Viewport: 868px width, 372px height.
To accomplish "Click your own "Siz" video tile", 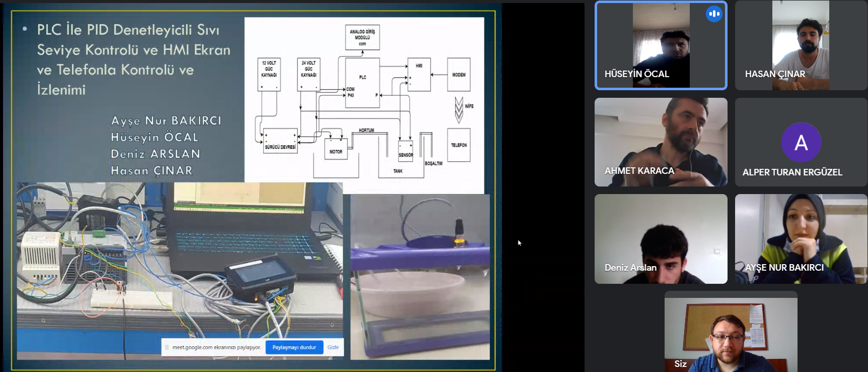I will point(731,333).
